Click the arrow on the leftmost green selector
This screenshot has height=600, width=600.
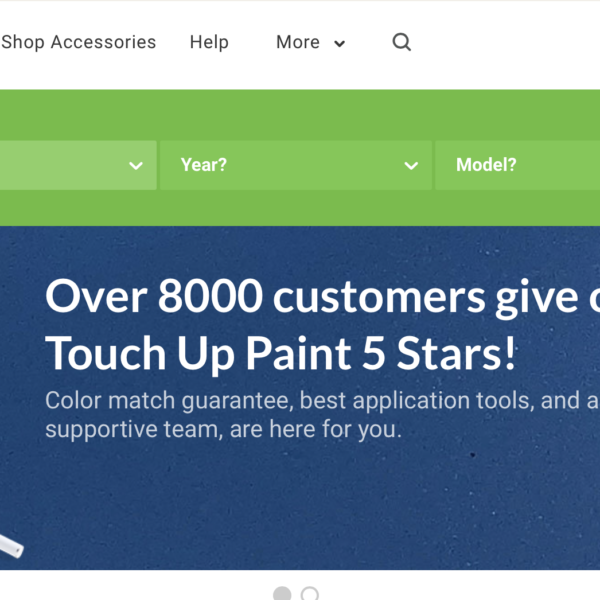pyautogui.click(x=136, y=166)
